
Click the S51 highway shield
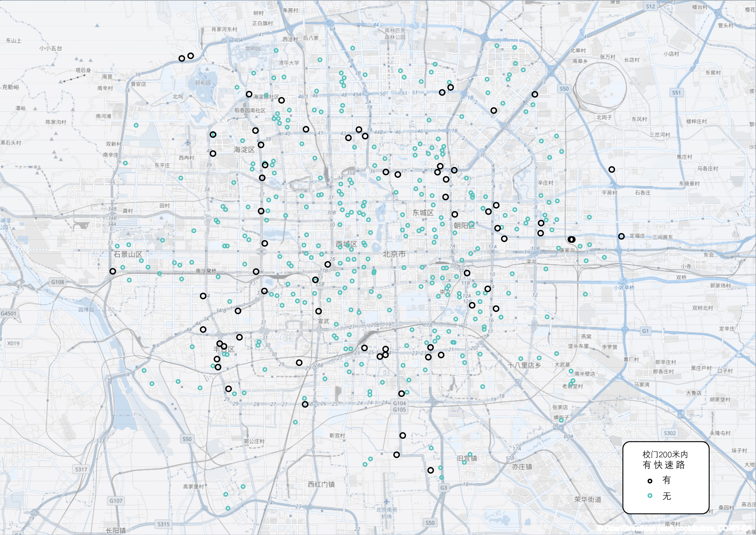[x=676, y=93]
